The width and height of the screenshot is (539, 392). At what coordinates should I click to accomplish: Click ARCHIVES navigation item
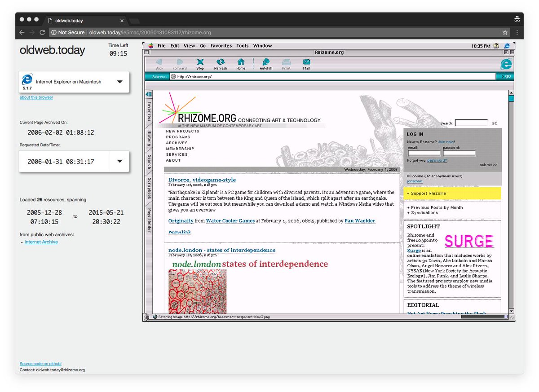[177, 143]
